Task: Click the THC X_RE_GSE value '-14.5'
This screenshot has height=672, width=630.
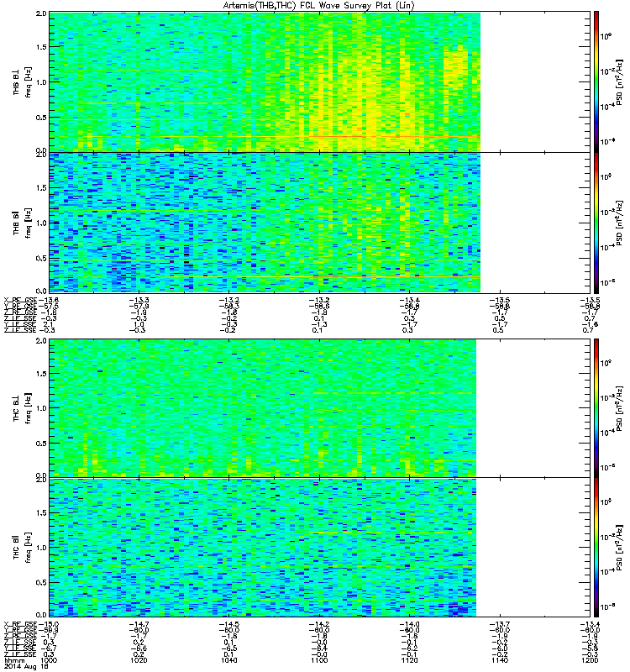Action: click(x=229, y=624)
